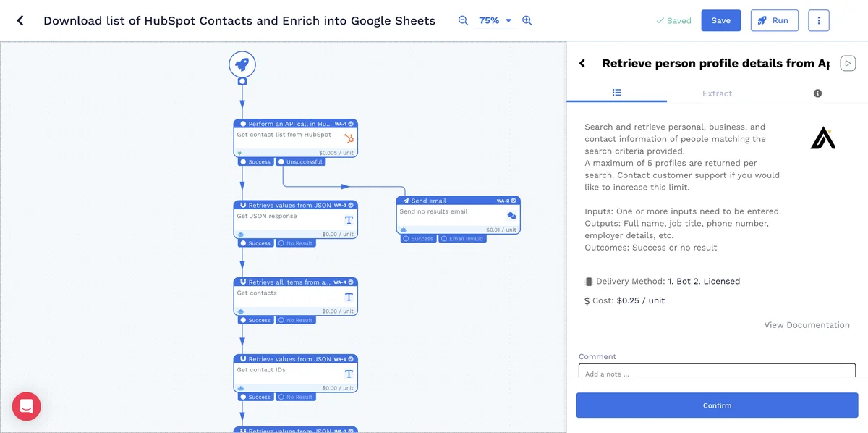
Task: Click the text 'T' icon in WA-6 node
Action: point(349,374)
